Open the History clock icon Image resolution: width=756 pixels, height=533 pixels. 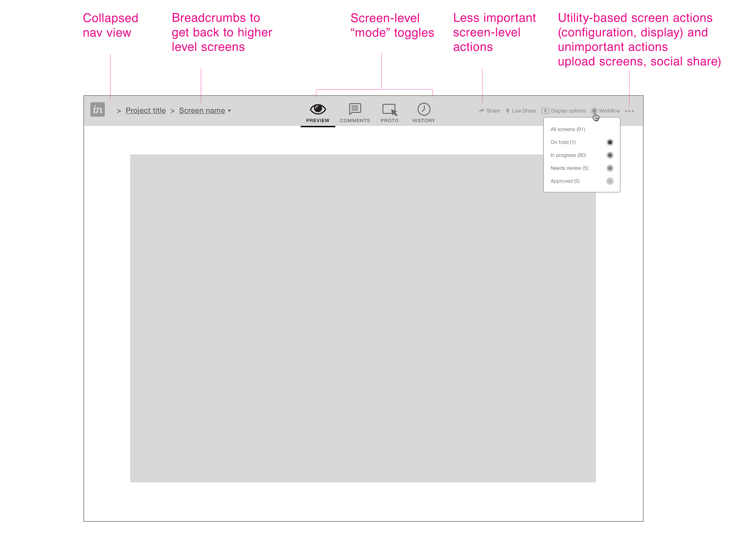pos(424,109)
